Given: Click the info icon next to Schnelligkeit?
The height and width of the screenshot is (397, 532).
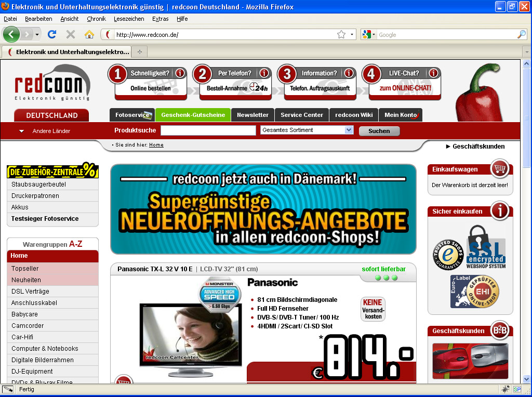Looking at the screenshot, I should tap(180, 73).
